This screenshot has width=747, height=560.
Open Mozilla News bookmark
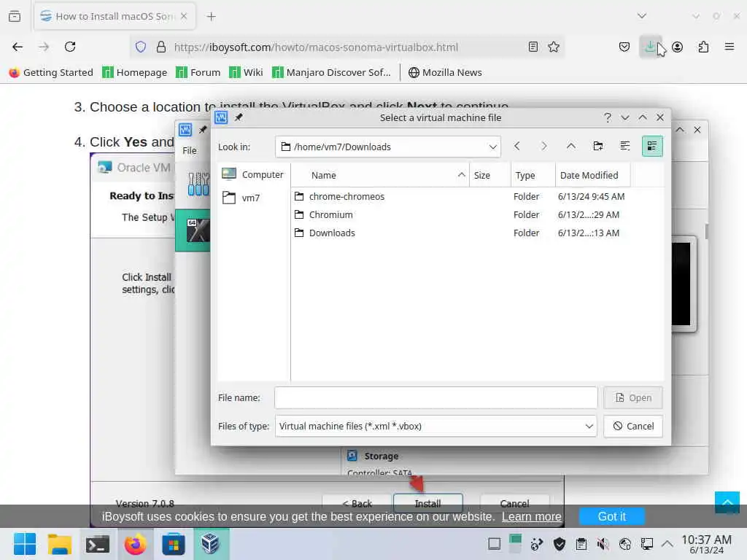coord(446,72)
